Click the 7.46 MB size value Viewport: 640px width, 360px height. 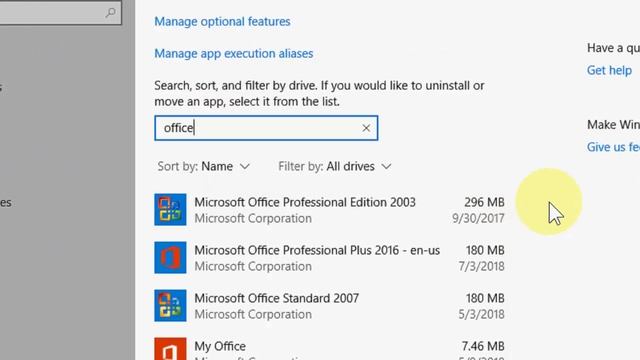(483, 347)
